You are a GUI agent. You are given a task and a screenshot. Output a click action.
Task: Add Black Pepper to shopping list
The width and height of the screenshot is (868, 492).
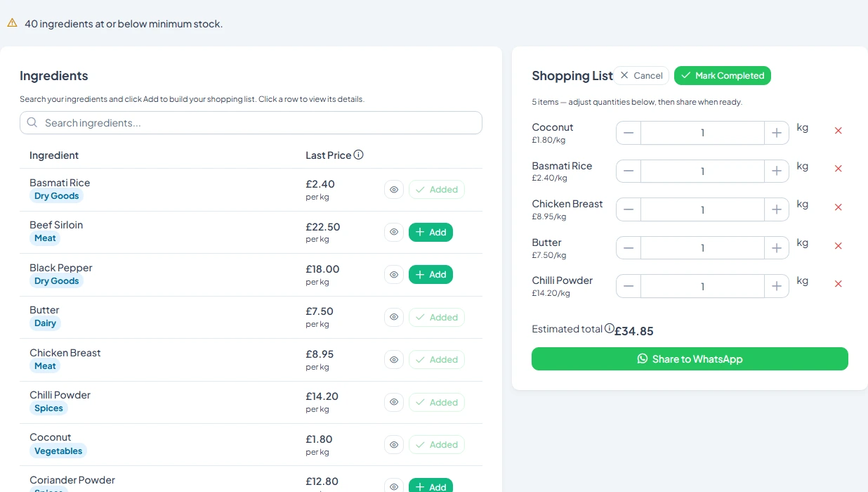pos(430,275)
